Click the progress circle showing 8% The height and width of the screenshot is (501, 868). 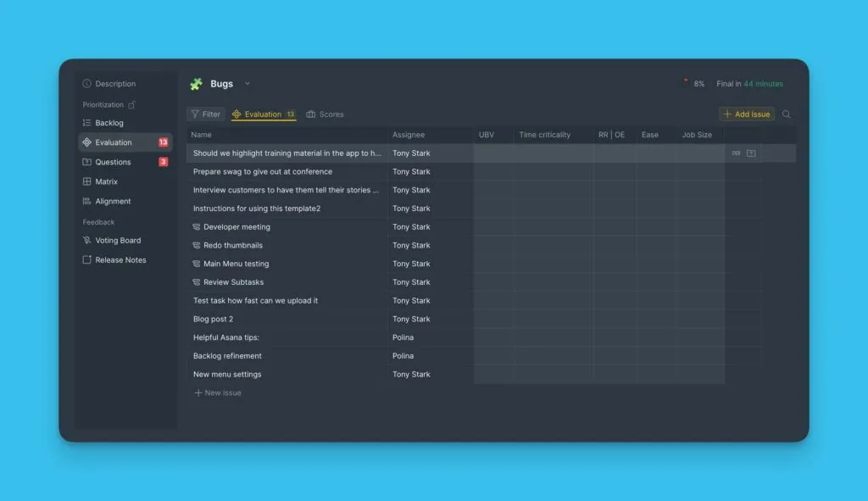[685, 84]
